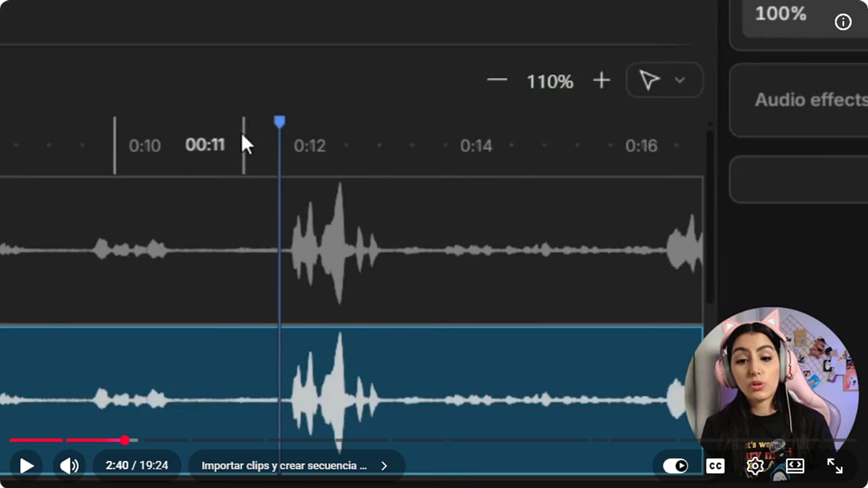Viewport: 868px width, 488px height.
Task: Click the blue playhead marker
Action: pyautogui.click(x=279, y=121)
